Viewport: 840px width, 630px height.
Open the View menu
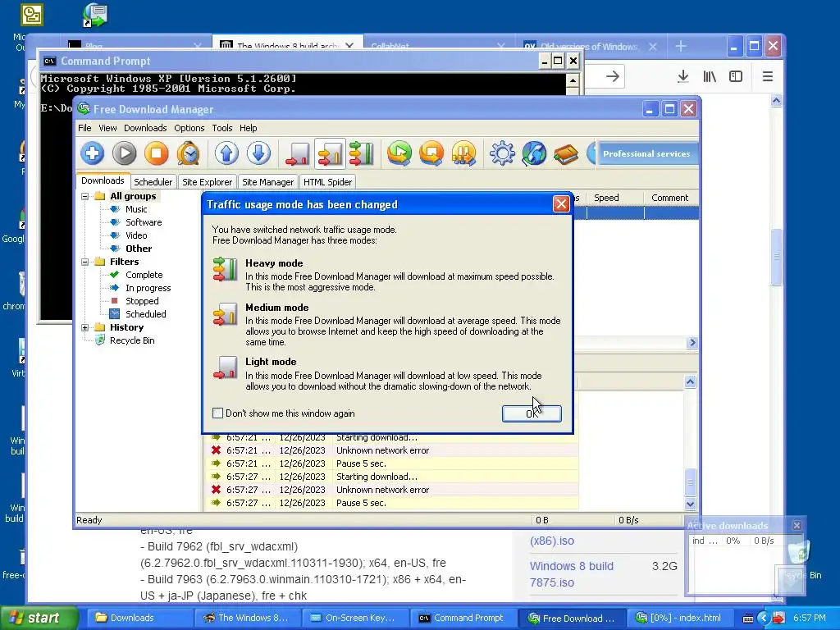[107, 128]
